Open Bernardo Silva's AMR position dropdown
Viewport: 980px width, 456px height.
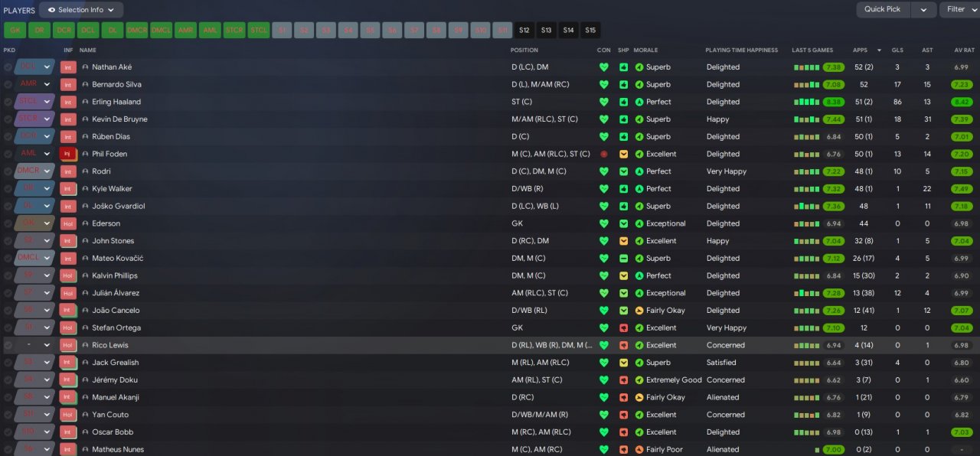pos(34,84)
